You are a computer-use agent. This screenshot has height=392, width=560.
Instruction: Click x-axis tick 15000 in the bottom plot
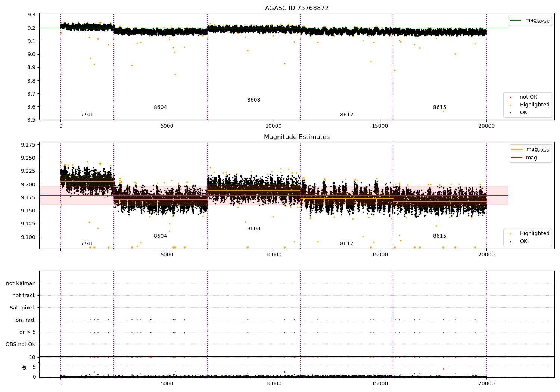click(380, 383)
